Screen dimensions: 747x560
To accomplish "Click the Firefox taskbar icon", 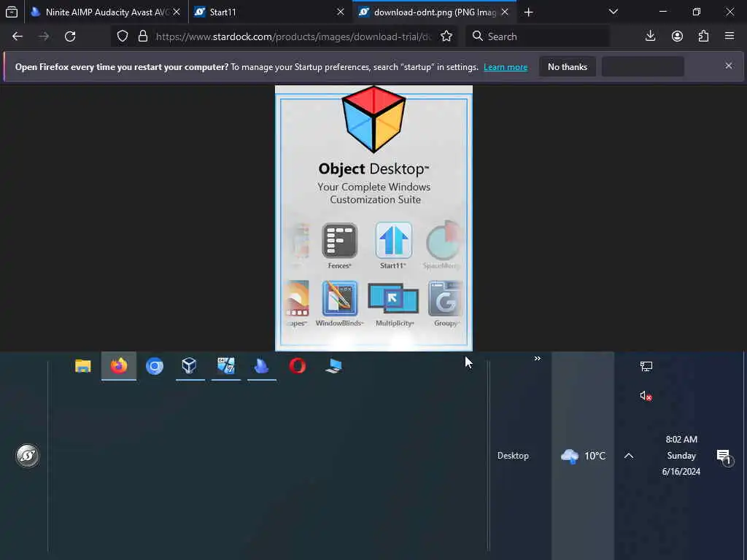I will coord(119,366).
